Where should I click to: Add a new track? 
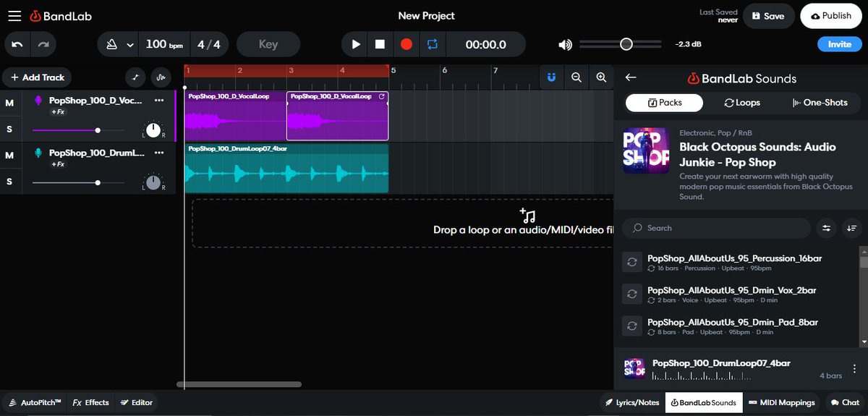coord(37,77)
